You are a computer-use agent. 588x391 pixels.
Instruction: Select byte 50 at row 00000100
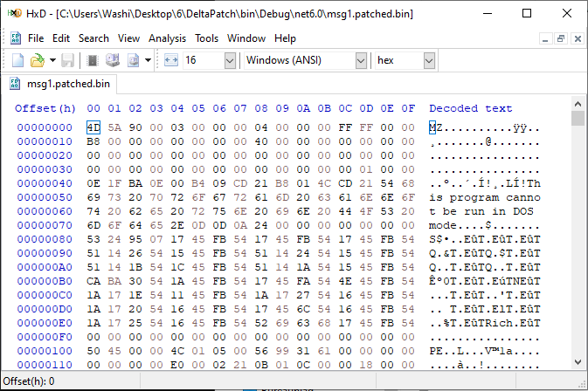93,351
